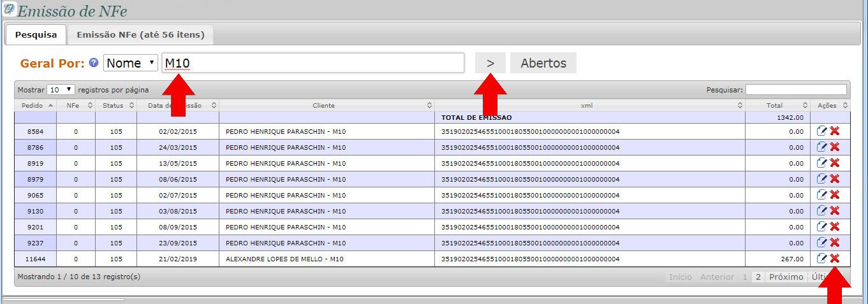Screen dimensions: 868x304
Task: Delete pedido 8979 using the red X
Action: click(834, 179)
